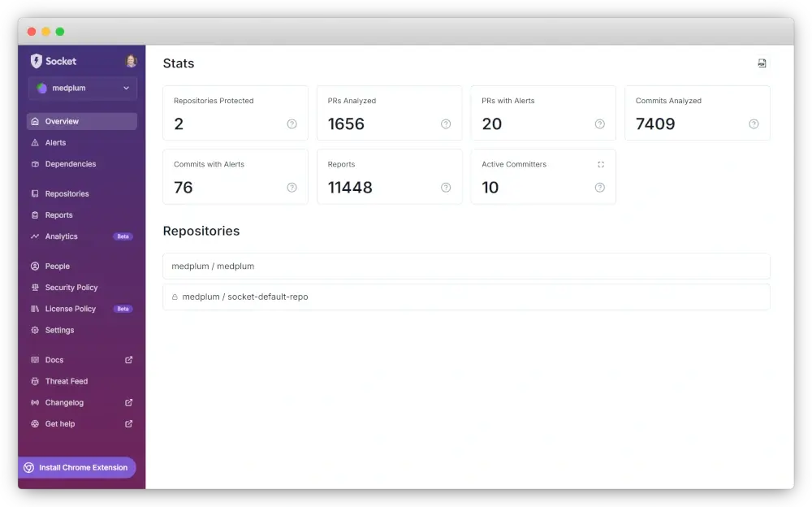This screenshot has height=507, width=812.
Task: Click the License Policy books icon
Action: tap(35, 309)
